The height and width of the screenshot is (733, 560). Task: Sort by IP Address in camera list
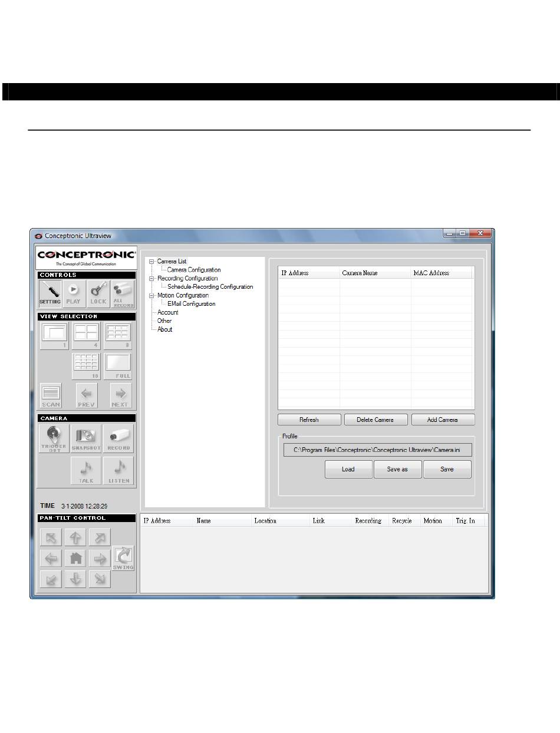coord(309,273)
